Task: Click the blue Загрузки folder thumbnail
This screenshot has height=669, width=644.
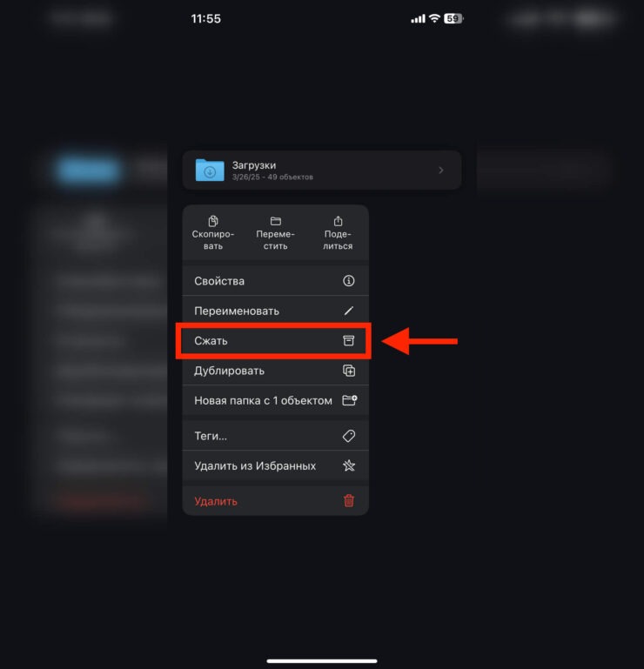Action: click(x=210, y=170)
